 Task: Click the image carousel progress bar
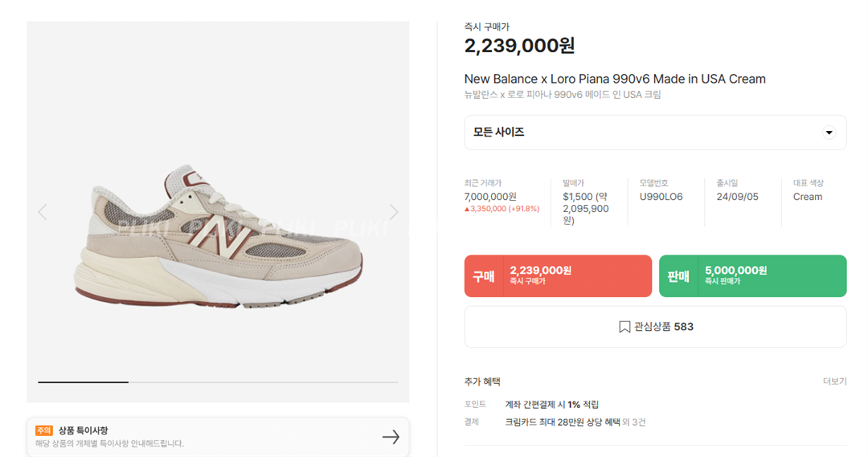click(x=218, y=382)
